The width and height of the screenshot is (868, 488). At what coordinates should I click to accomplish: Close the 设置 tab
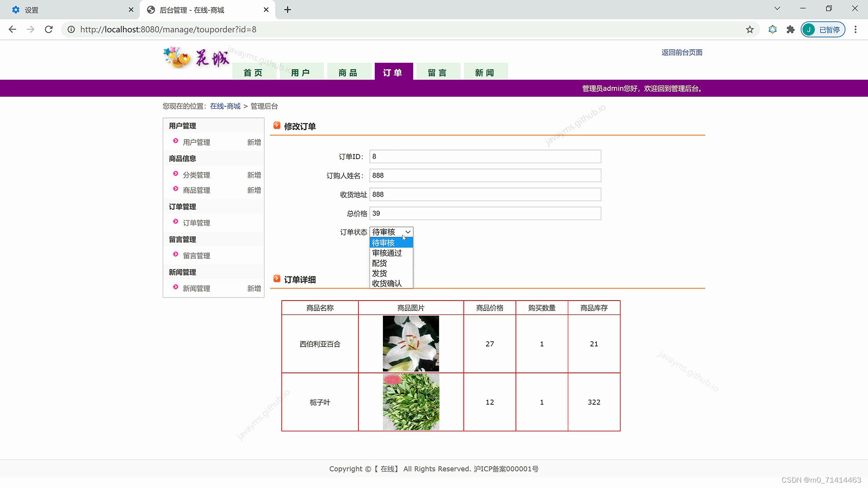[x=131, y=9]
